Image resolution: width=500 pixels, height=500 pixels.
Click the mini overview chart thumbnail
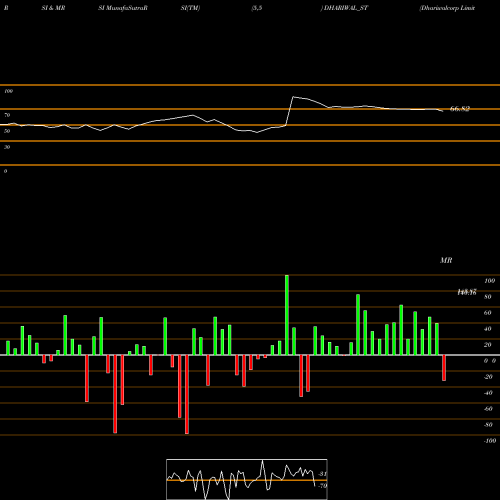tap(247, 479)
